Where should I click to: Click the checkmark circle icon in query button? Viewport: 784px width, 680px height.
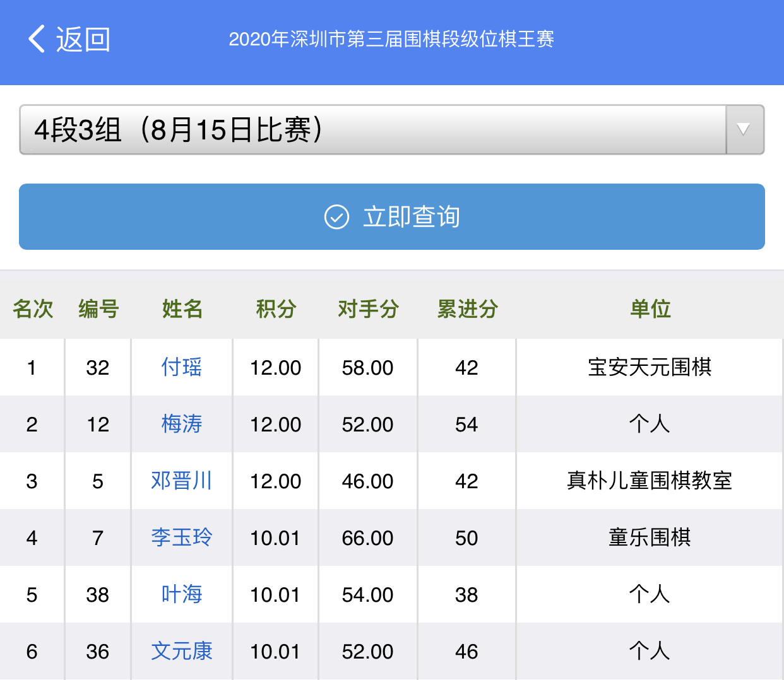(336, 217)
